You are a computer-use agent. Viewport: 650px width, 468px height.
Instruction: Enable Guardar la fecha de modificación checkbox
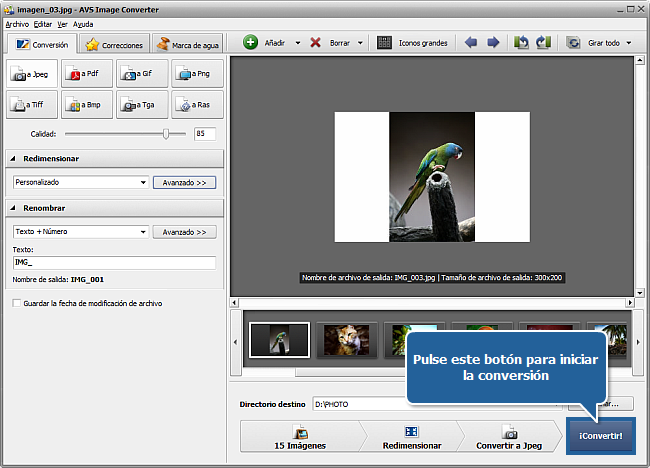[x=16, y=303]
